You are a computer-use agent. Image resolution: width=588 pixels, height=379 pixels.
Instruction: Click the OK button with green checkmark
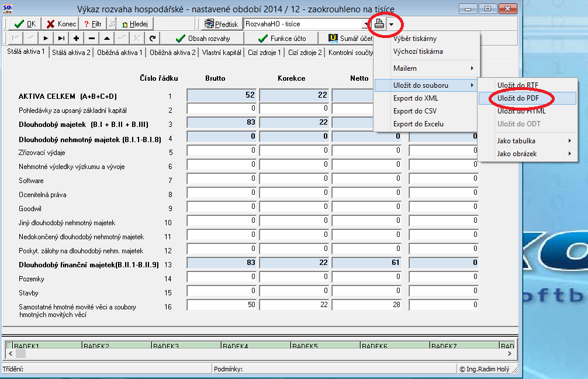[x=25, y=24]
